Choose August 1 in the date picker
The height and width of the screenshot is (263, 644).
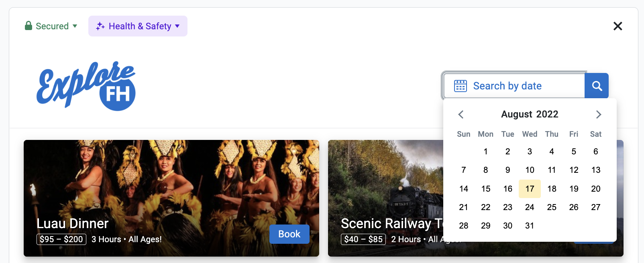tap(485, 152)
